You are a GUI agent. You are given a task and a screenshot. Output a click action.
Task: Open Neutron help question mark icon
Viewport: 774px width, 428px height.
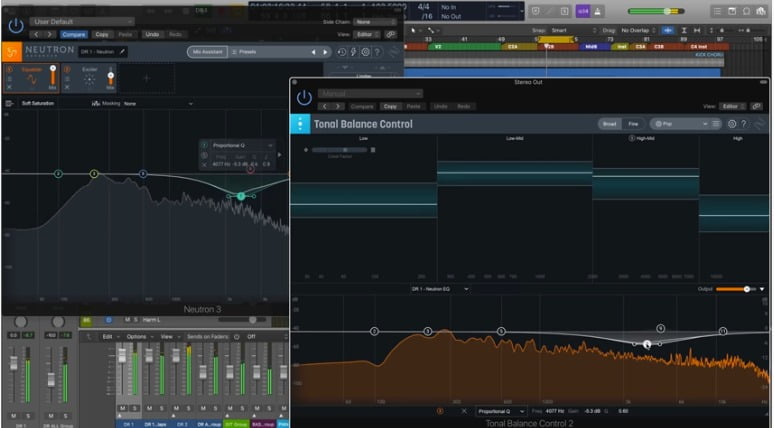[377, 52]
